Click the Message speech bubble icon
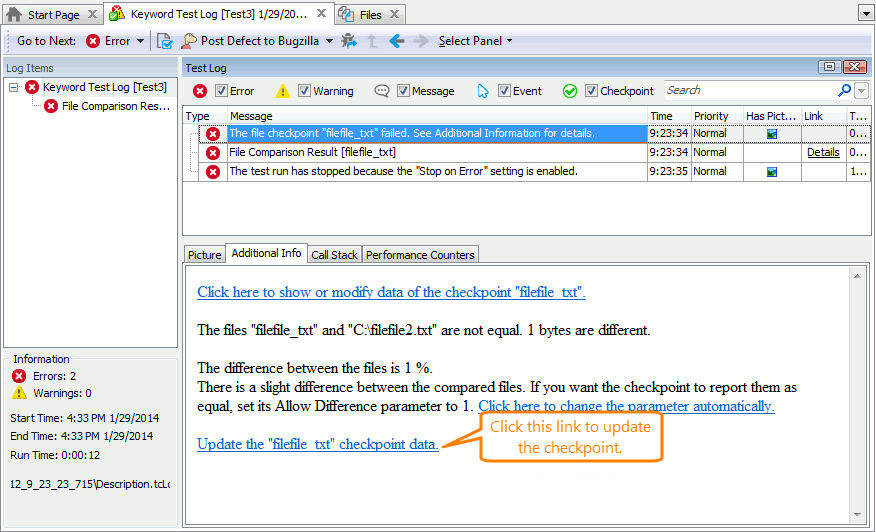 coord(382,91)
